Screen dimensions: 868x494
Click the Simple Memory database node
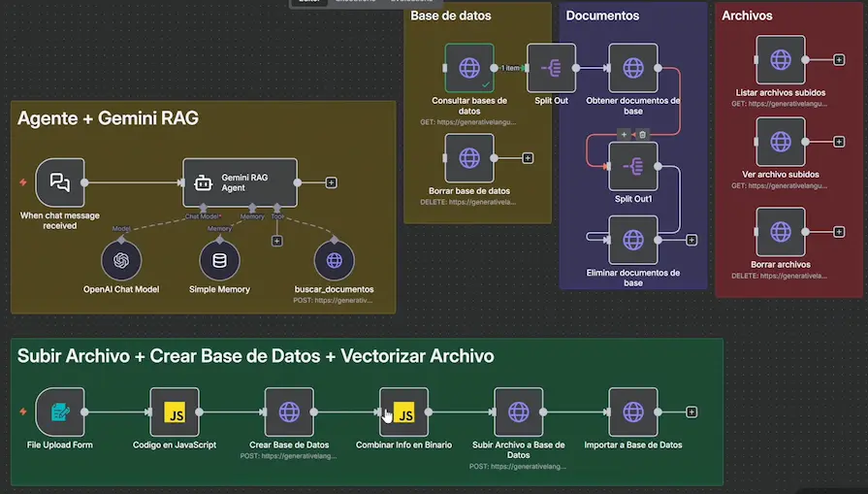click(220, 260)
